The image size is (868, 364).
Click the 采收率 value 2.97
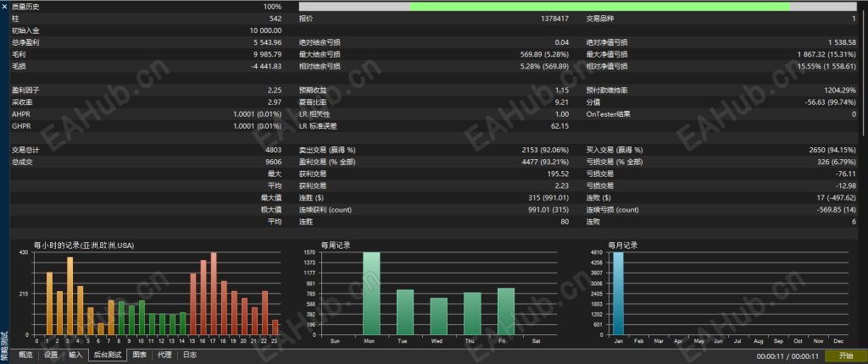(275, 102)
